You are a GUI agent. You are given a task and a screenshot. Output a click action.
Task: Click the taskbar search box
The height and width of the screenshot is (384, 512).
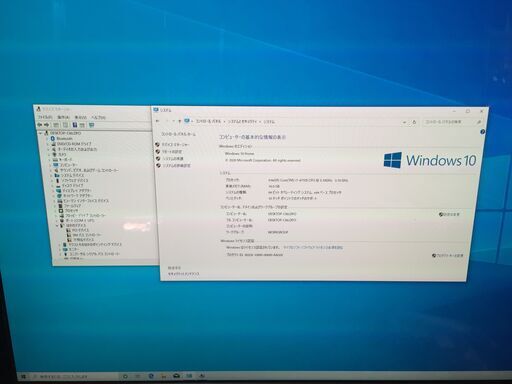[75, 376]
